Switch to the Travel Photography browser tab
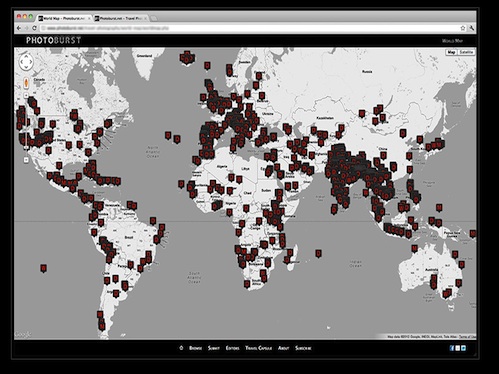The width and height of the screenshot is (499, 374). [121, 18]
